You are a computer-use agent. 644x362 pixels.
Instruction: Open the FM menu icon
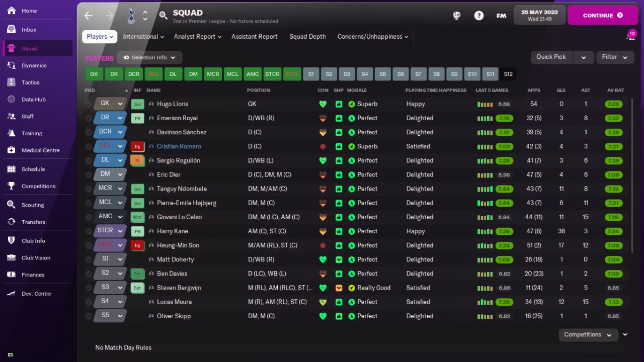pyautogui.click(x=501, y=16)
